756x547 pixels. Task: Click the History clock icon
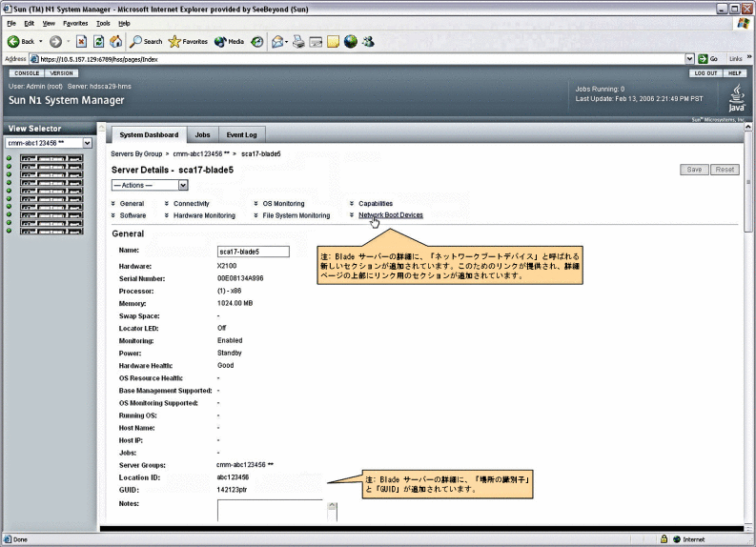tap(257, 42)
